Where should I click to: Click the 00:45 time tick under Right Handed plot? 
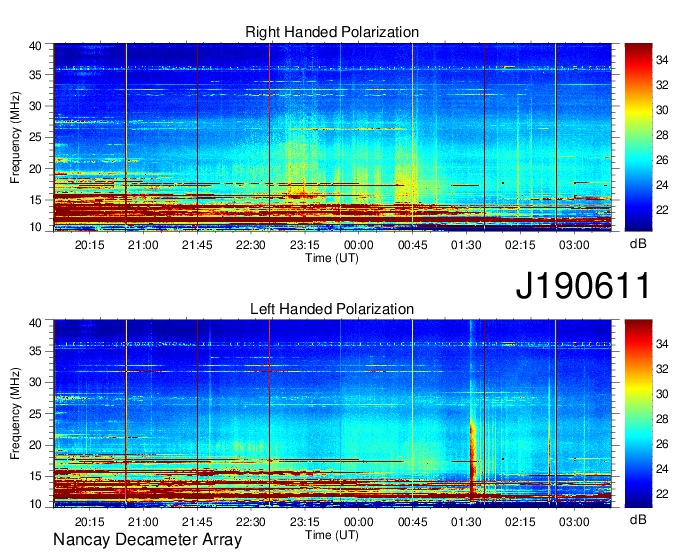pyautogui.click(x=412, y=245)
